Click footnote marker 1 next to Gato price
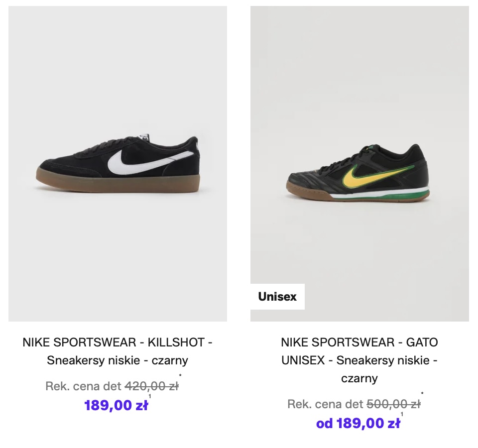 pyautogui.click(x=402, y=414)
